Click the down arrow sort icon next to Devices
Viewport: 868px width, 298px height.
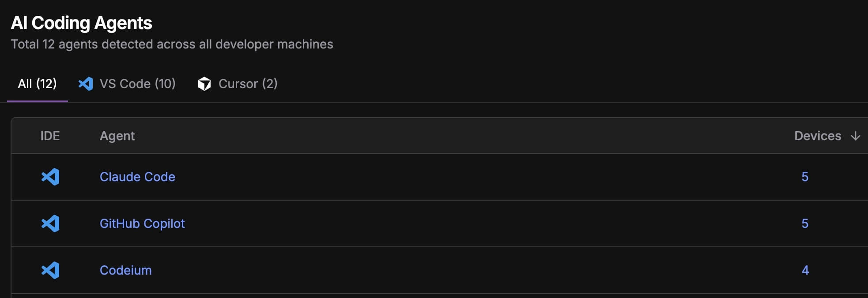(x=855, y=136)
